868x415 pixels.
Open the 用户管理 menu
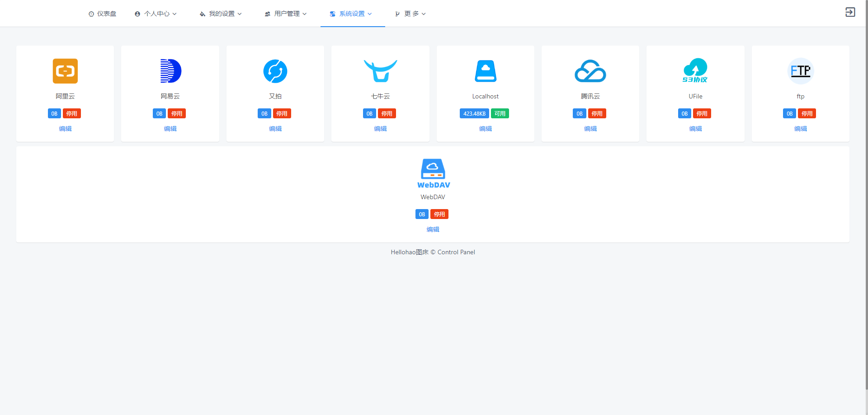(286, 14)
